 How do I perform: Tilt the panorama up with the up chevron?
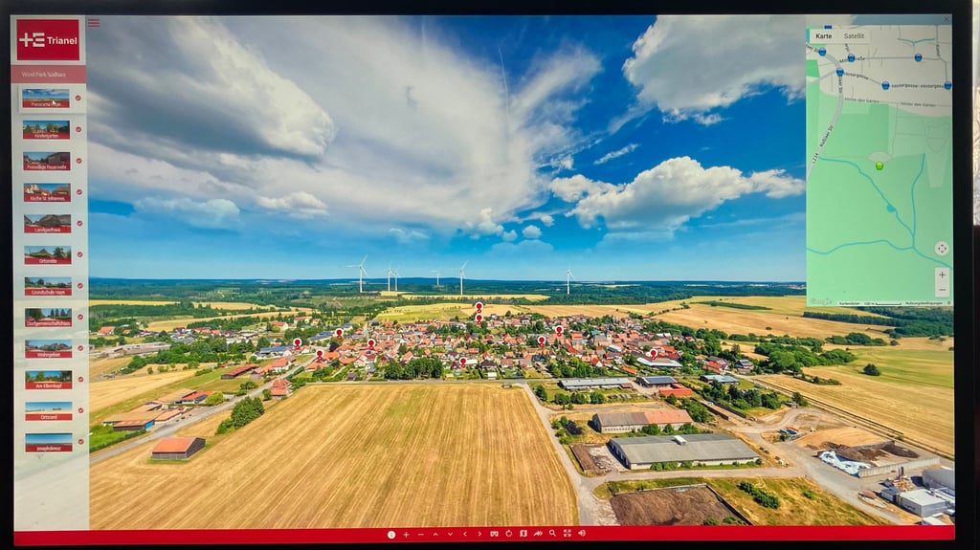pyautogui.click(x=435, y=535)
